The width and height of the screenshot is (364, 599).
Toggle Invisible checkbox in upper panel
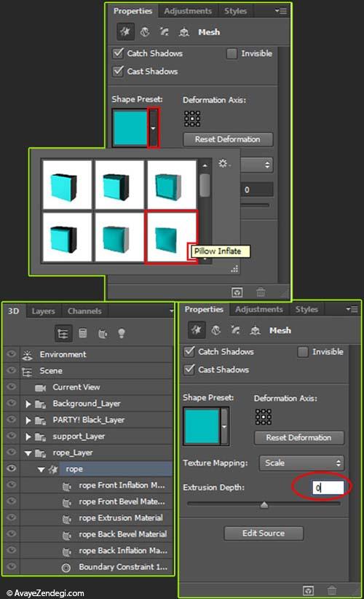[x=232, y=53]
